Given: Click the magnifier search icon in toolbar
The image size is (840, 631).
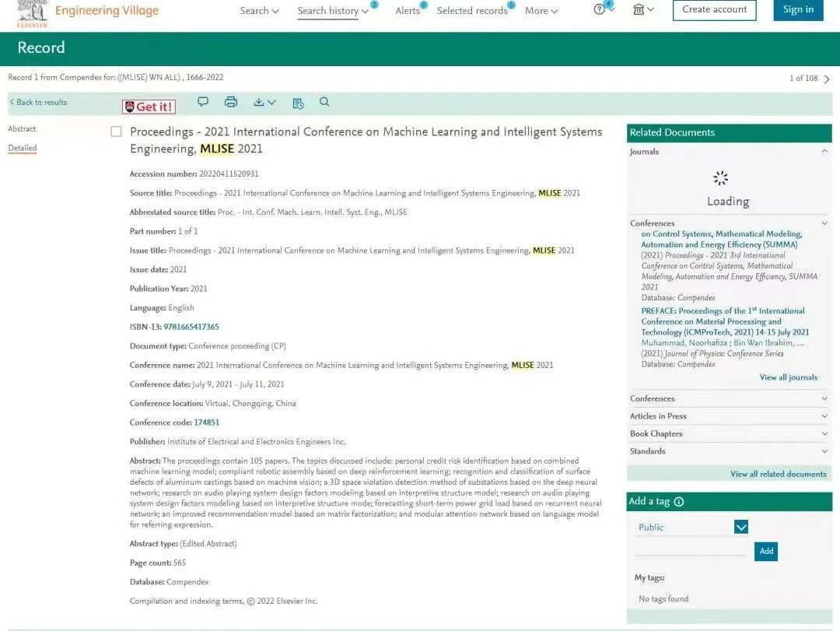Looking at the screenshot, I should pyautogui.click(x=324, y=102).
